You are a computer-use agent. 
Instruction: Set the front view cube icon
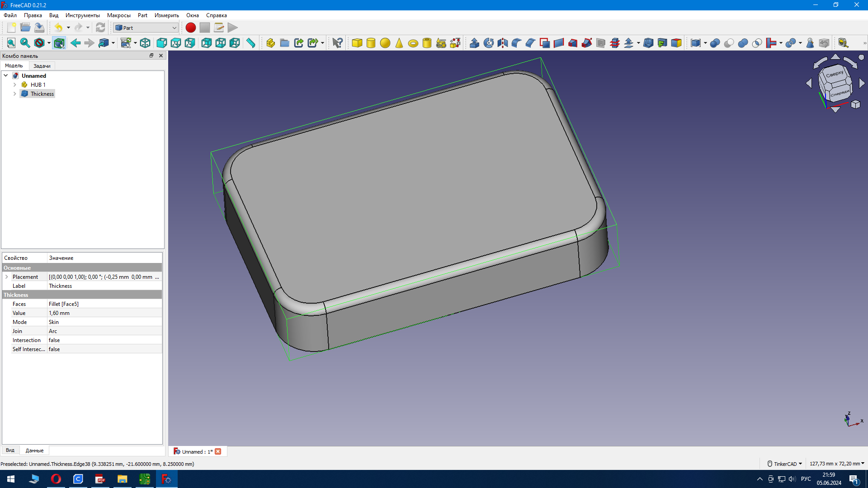point(161,43)
